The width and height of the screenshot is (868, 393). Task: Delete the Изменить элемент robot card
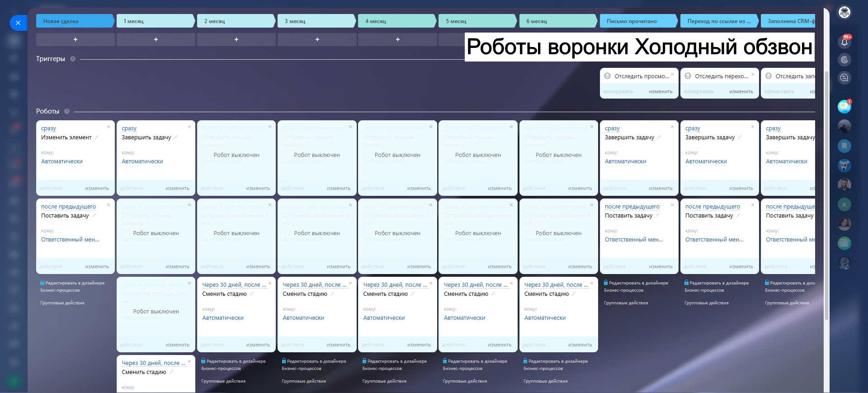click(x=108, y=127)
